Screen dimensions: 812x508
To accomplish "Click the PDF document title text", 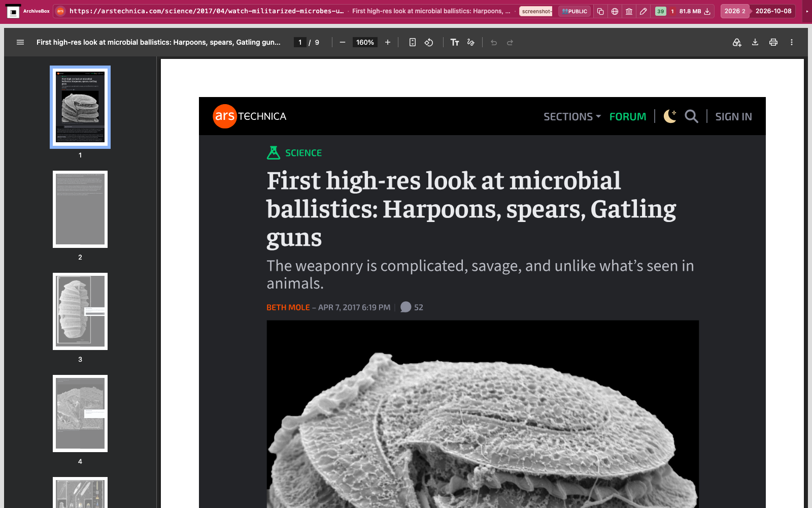I will click(x=158, y=42).
